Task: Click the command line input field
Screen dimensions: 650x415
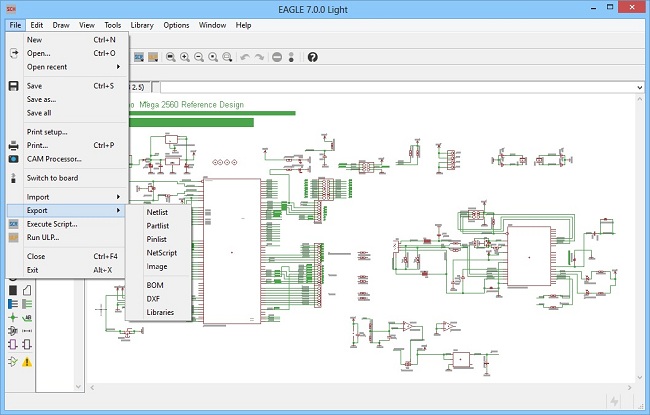Action: pyautogui.click(x=397, y=87)
